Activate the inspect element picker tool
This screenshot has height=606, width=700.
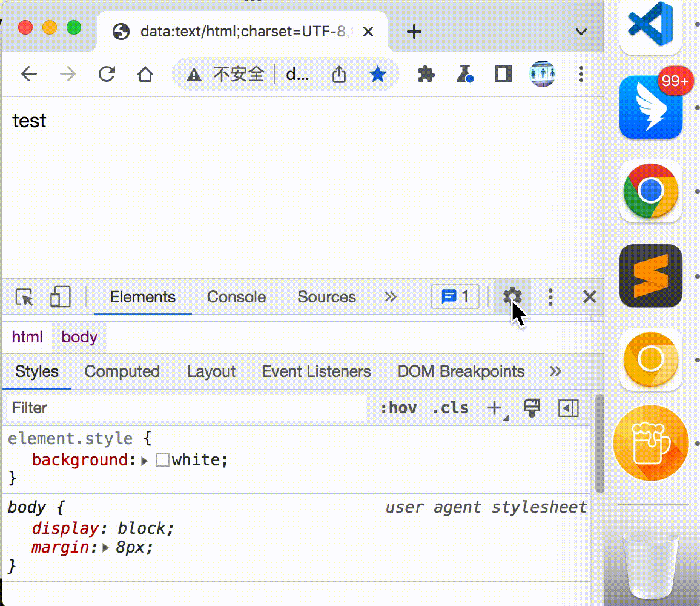pyautogui.click(x=24, y=297)
